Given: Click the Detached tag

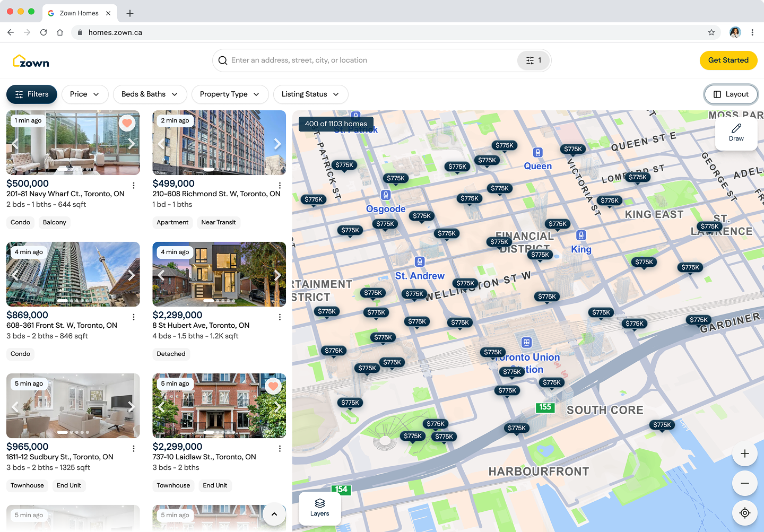Looking at the screenshot, I should [171, 354].
